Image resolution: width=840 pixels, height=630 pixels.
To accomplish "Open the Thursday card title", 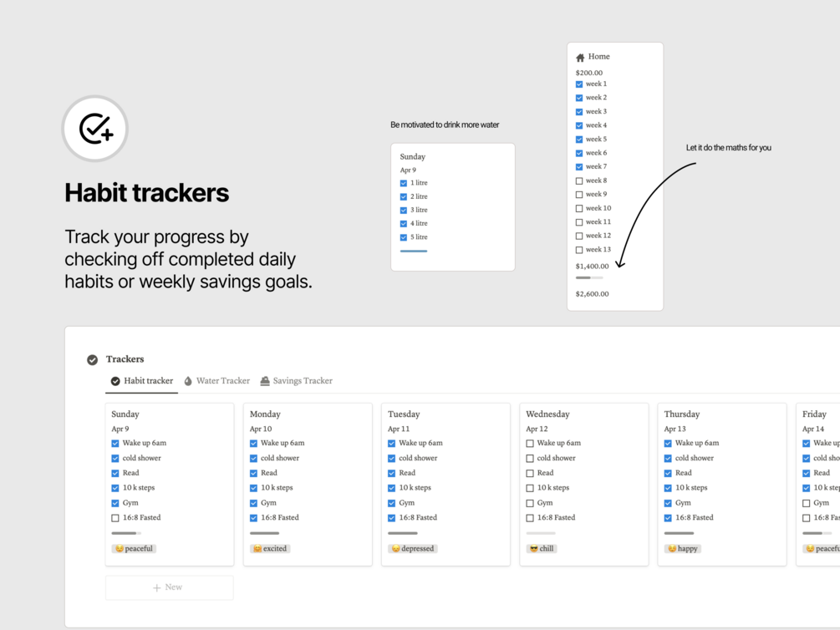I will [x=682, y=414].
